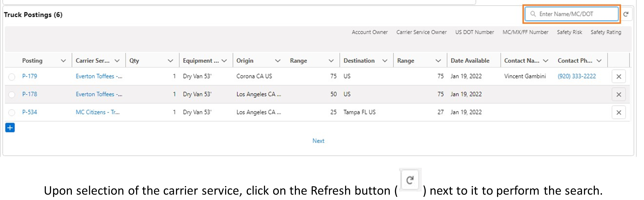Open the Contact Ph... column dropdown arrow

599,61
